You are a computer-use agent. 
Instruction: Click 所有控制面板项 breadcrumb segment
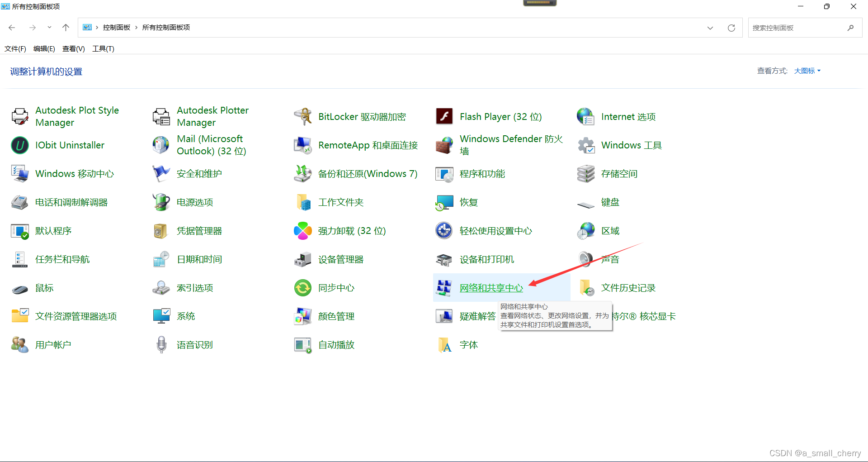[166, 28]
